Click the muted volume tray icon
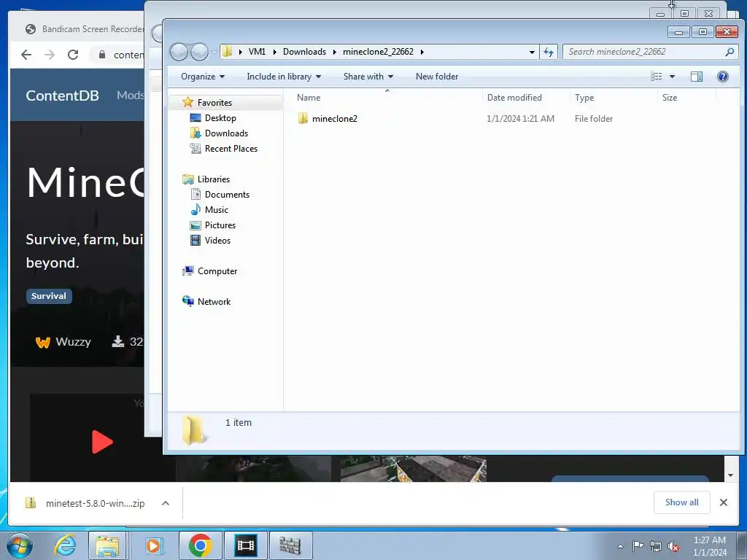The image size is (747, 560). click(x=673, y=546)
